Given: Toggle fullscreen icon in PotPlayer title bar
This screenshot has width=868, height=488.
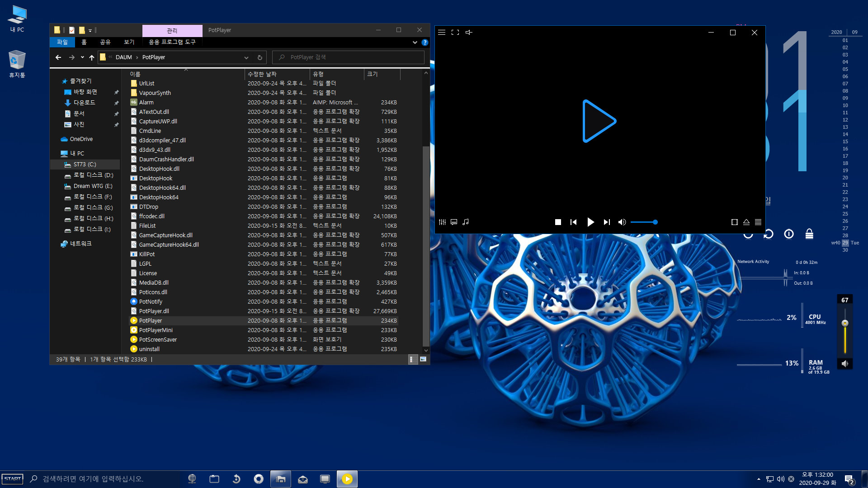Looking at the screenshot, I should pos(455,33).
